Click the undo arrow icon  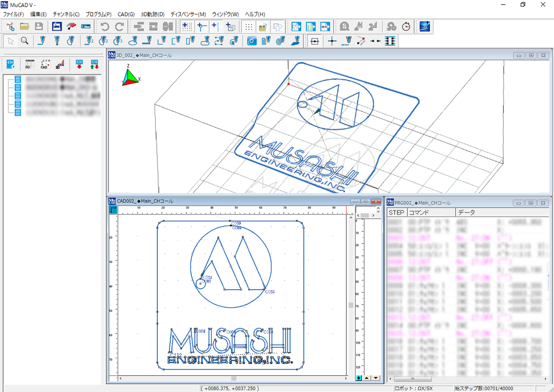[x=105, y=27]
